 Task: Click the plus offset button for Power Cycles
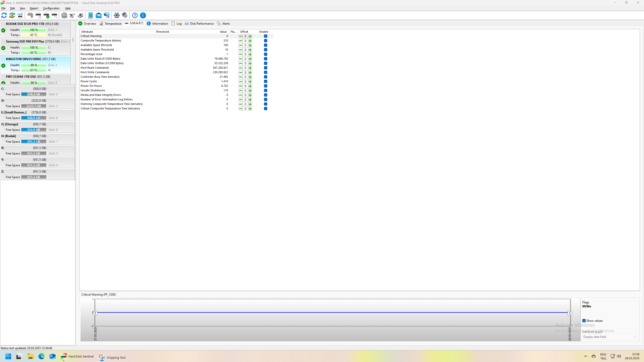[250, 82]
